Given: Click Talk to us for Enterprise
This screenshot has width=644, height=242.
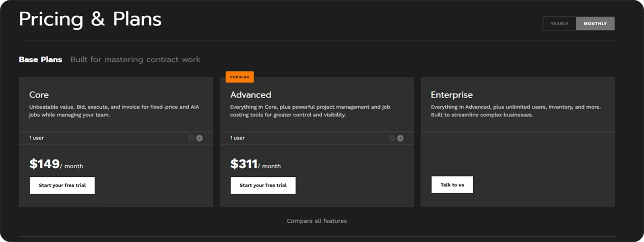Looking at the screenshot, I should pyautogui.click(x=452, y=185).
